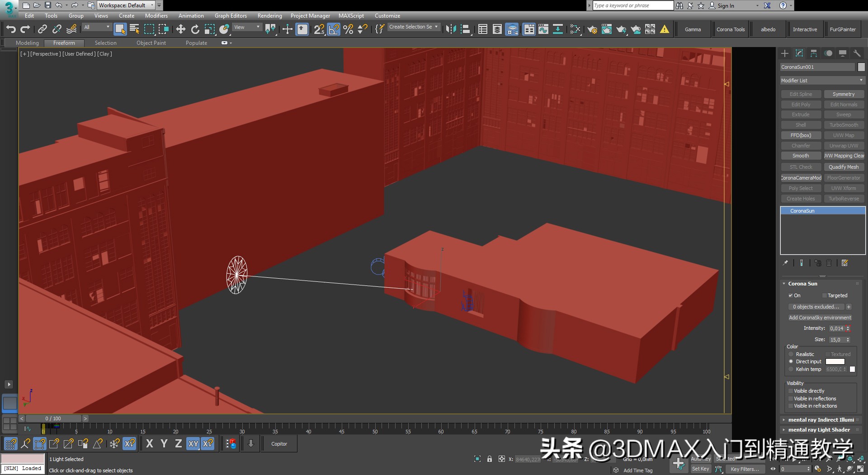Apply the Symmetry modifier
Viewport: 868px width, 475px height.
tap(844, 94)
